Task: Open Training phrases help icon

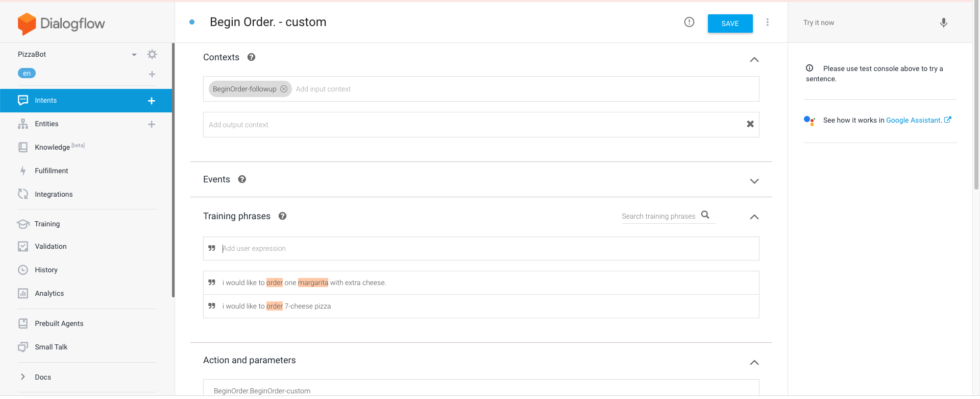Action: [x=282, y=216]
